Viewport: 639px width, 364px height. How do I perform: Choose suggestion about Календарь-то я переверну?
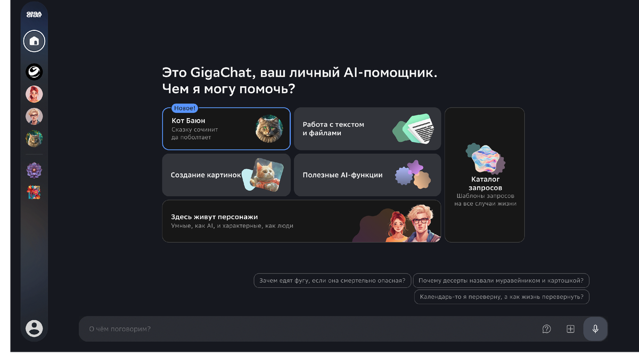[502, 297]
